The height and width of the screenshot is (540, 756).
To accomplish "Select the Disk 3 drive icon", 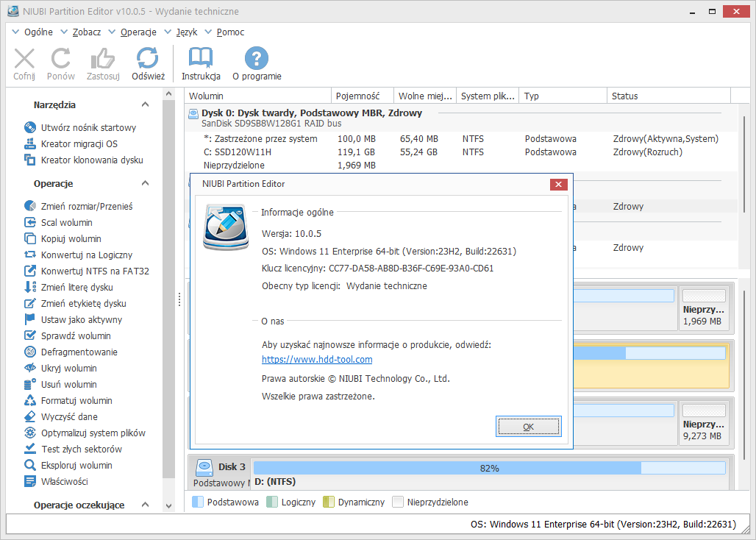I will coord(204,466).
